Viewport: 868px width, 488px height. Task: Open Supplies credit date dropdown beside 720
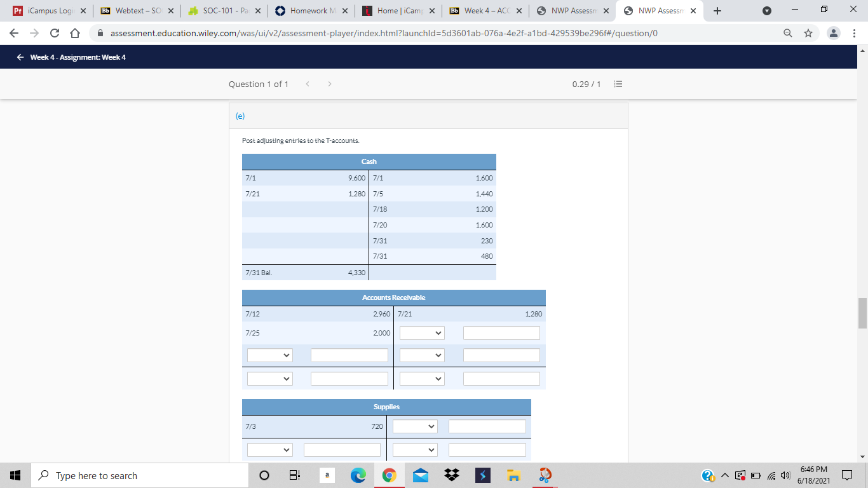[415, 426]
